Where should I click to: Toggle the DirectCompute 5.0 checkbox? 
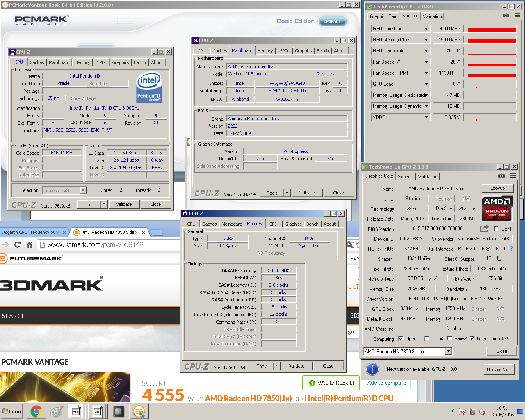472,339
